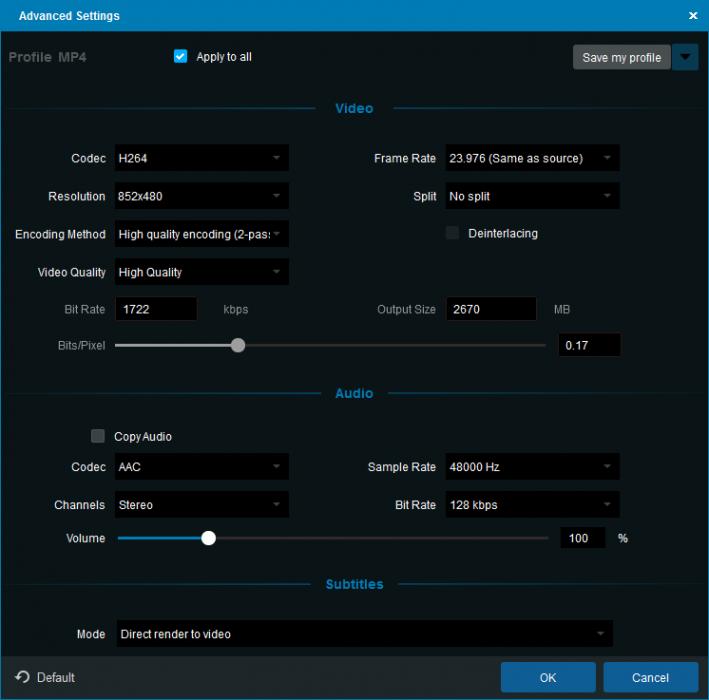Click the Volume slider handle
This screenshot has height=700, width=709.
pos(208,538)
